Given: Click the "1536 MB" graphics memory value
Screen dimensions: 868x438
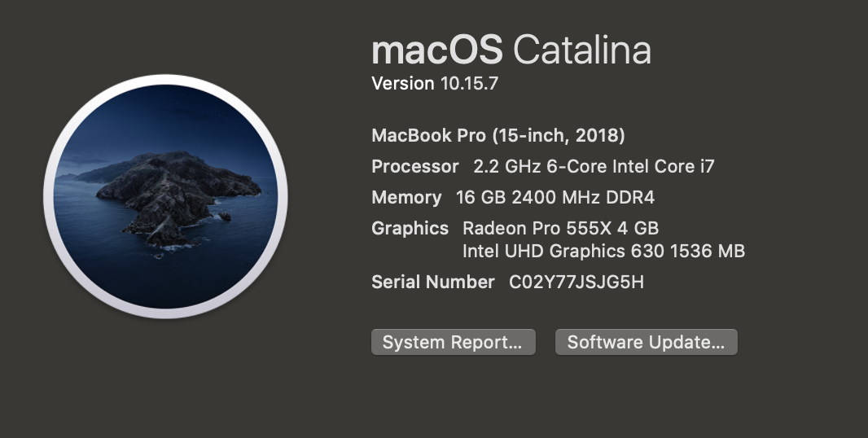Looking at the screenshot, I should (x=707, y=251).
